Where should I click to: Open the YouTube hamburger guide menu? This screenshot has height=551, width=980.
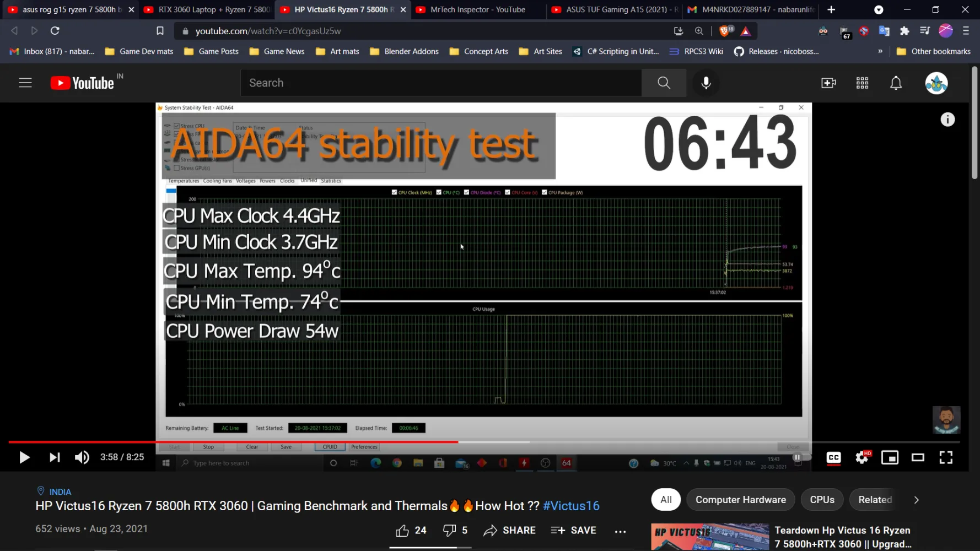point(25,83)
